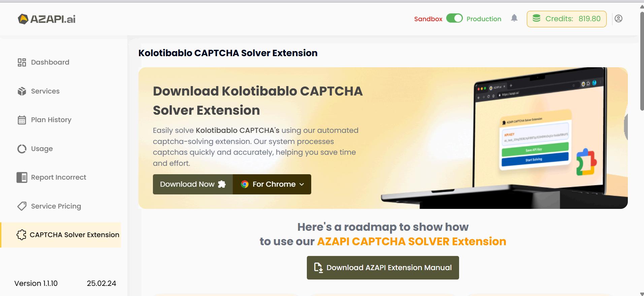Image resolution: width=644 pixels, height=296 pixels.
Task: Click the green credits stack icon
Action: (x=536, y=18)
